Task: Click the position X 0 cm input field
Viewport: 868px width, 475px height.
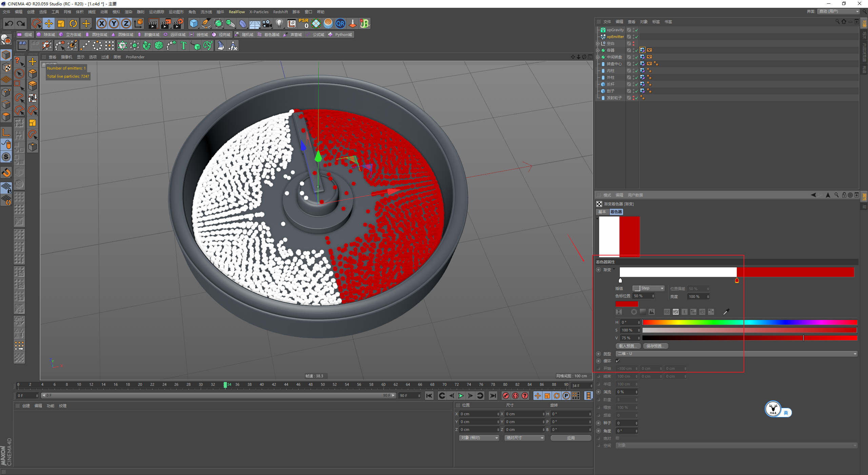Action: 479,414
